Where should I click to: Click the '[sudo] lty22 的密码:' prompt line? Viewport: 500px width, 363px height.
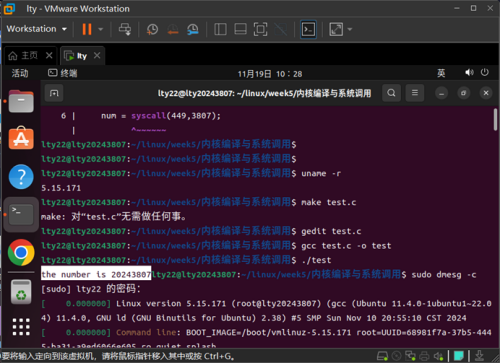point(91,289)
